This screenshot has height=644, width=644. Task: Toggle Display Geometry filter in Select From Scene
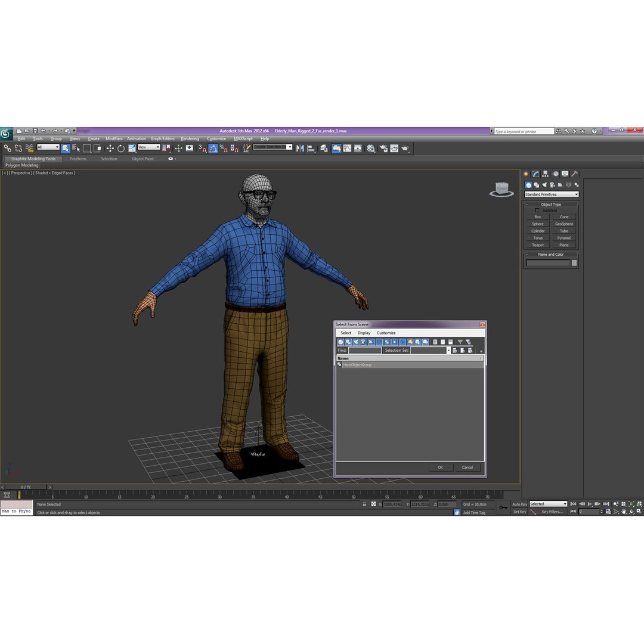pos(340,342)
